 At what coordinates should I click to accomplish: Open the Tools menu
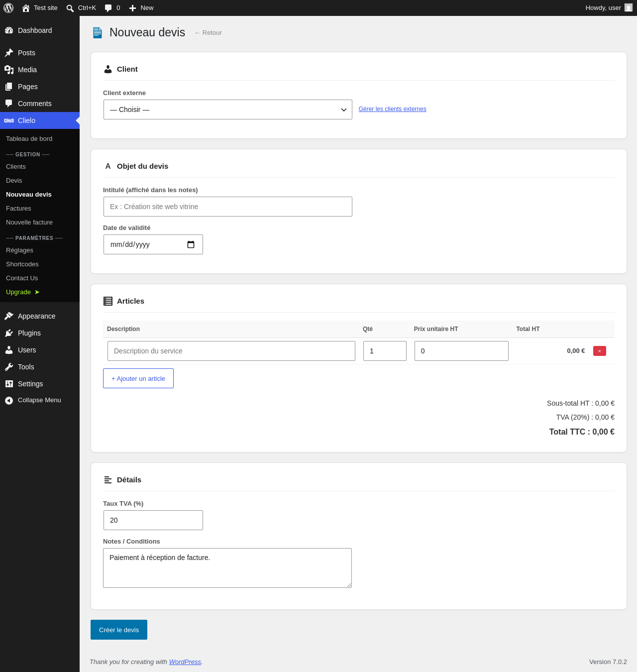click(40, 367)
